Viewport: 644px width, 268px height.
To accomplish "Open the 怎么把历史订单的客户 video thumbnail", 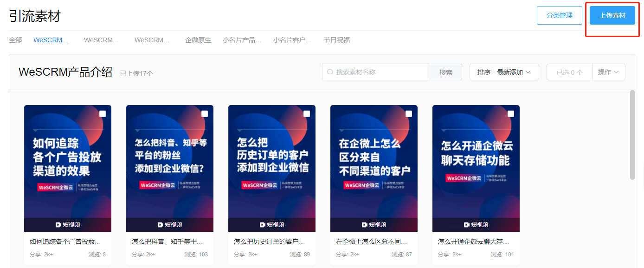I will pyautogui.click(x=272, y=168).
